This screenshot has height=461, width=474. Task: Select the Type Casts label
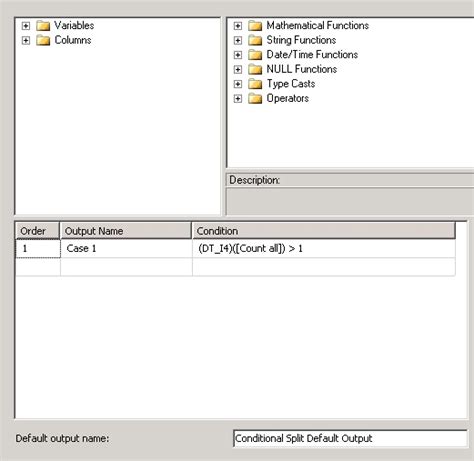(x=291, y=84)
